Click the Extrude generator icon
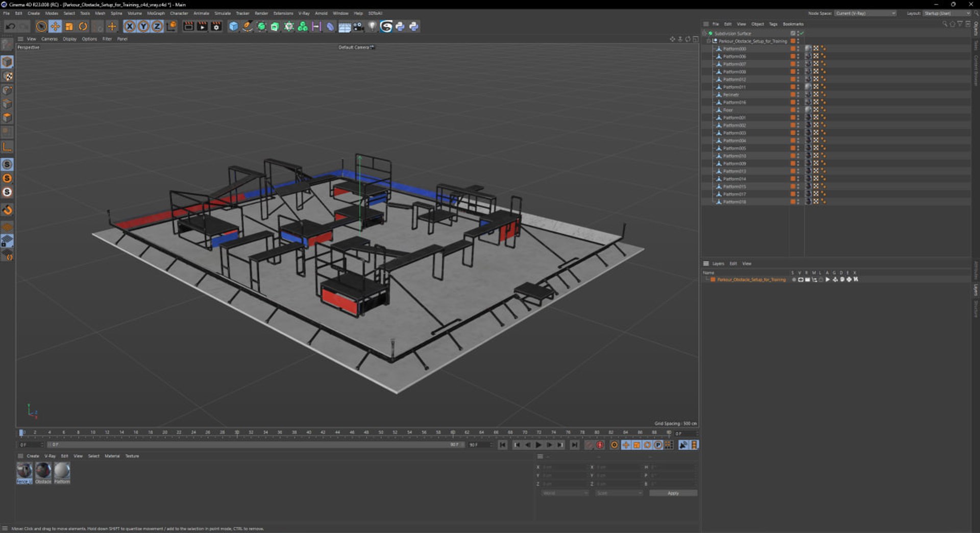The width and height of the screenshot is (980, 533). (275, 27)
